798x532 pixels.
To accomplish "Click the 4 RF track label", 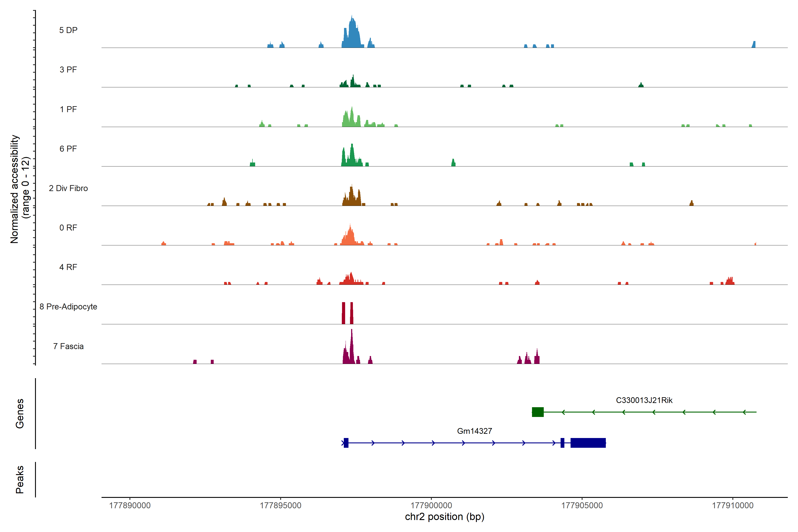I will pos(68,267).
